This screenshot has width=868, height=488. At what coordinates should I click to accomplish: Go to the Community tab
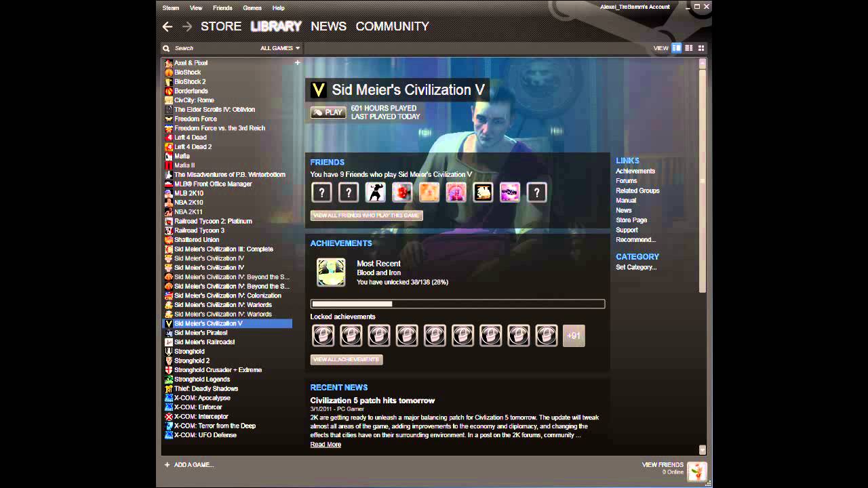pos(392,26)
